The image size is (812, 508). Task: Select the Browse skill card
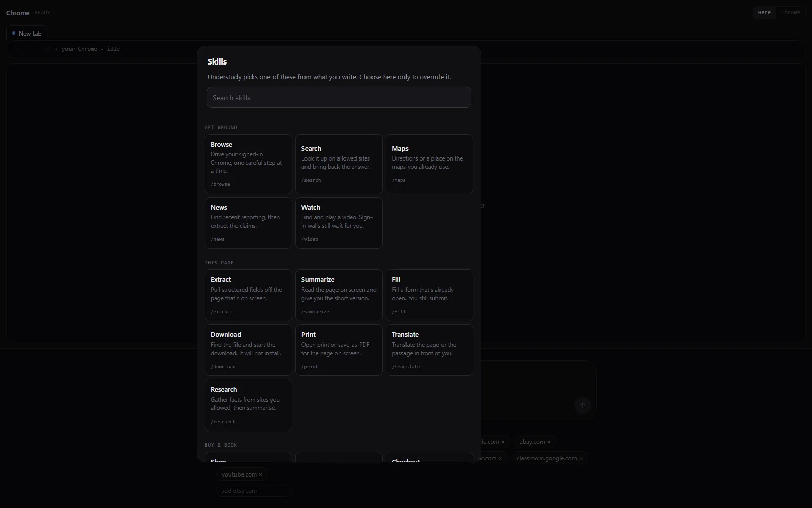click(248, 164)
